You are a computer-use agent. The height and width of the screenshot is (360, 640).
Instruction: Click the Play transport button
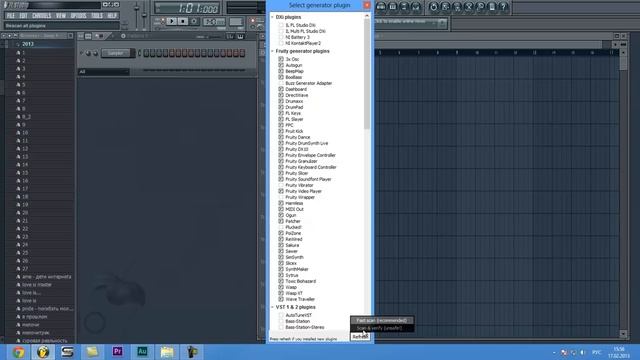(171, 21)
